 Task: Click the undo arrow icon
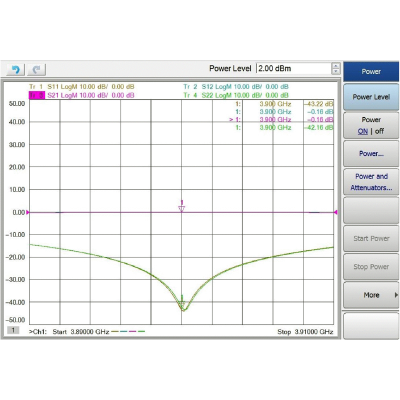tap(15, 69)
